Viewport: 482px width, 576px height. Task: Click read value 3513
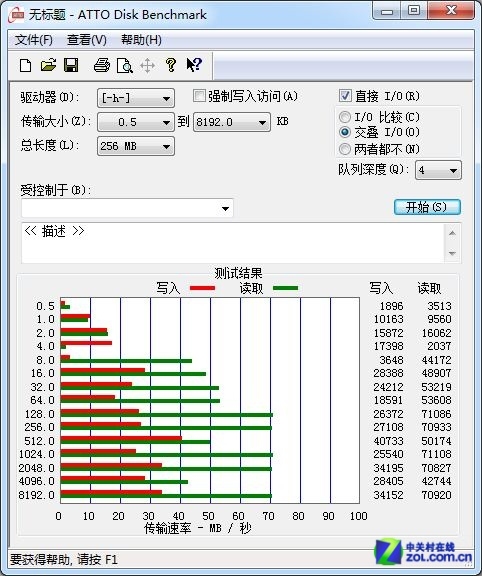tap(439, 306)
